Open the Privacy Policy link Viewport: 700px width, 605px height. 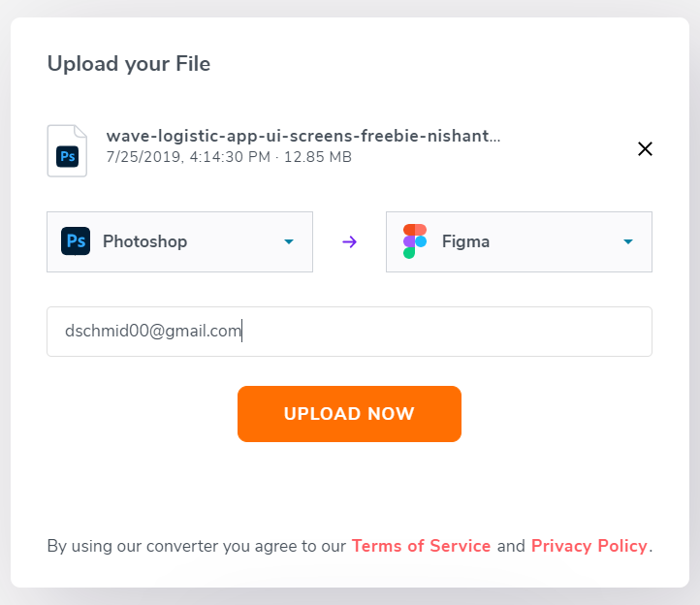(x=589, y=546)
